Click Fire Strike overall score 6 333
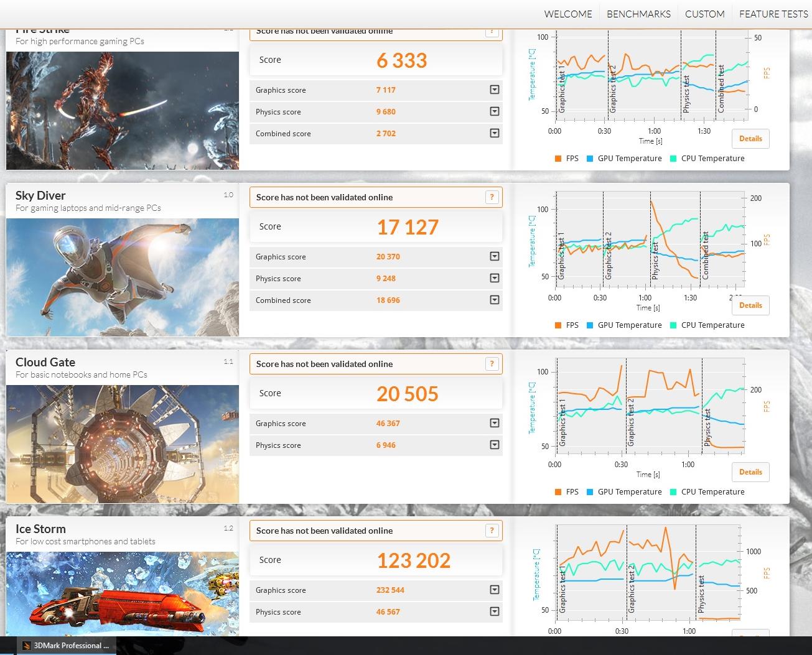 (402, 60)
